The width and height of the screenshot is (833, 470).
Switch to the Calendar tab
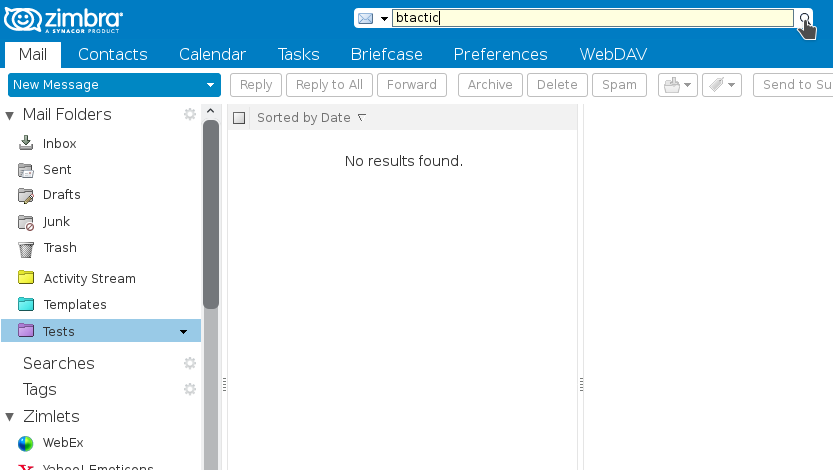pyautogui.click(x=212, y=54)
